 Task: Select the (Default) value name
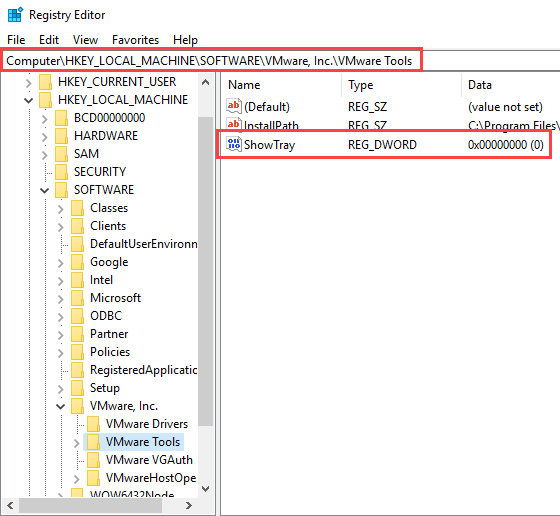[267, 107]
